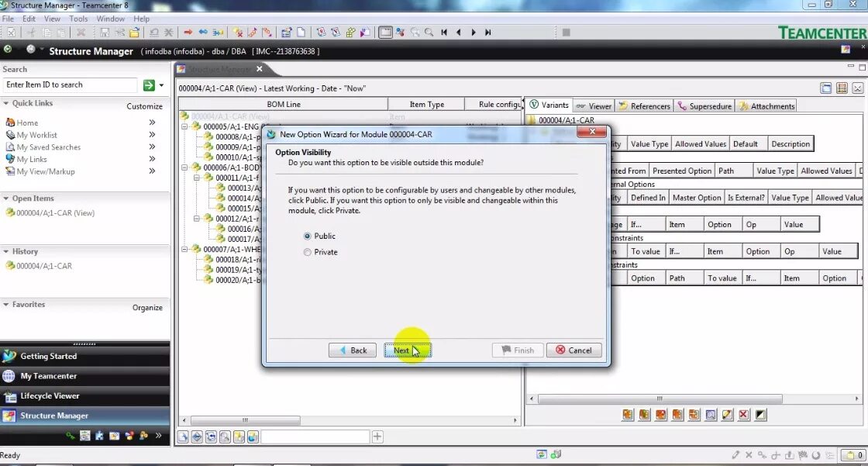
Task: Click the save icon in main toolbar
Action: pyautogui.click(x=104, y=32)
